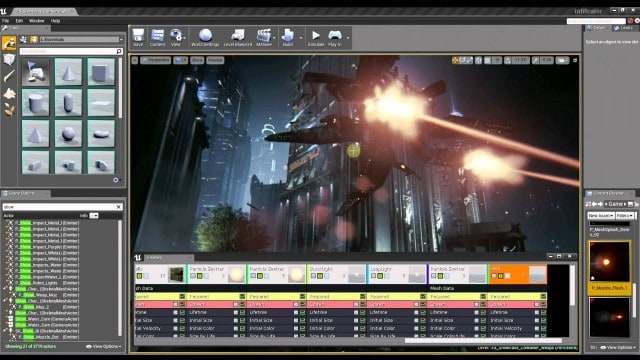Open the Help menu
This screenshot has width=640, height=360.
pyautogui.click(x=55, y=20)
